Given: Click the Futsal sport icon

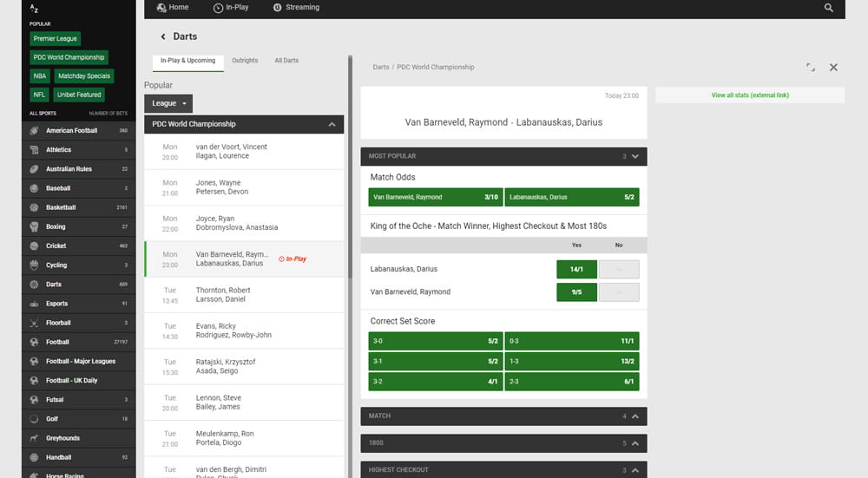Looking at the screenshot, I should click(x=35, y=399).
